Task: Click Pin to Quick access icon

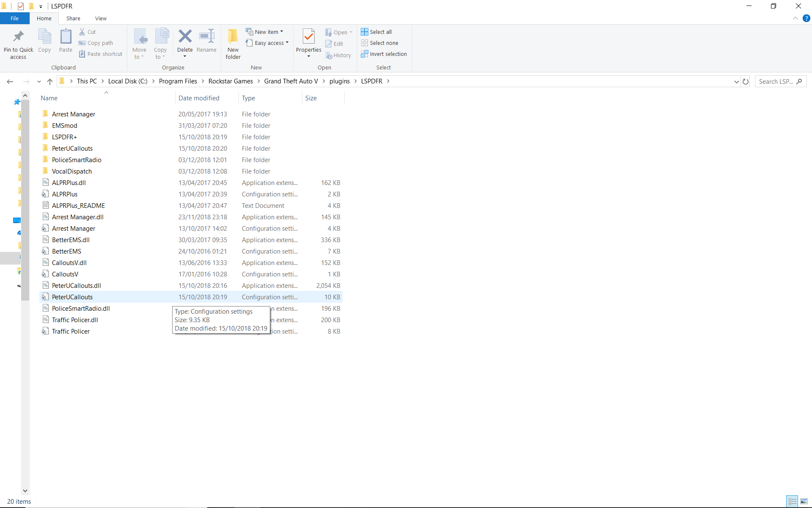Action: pyautogui.click(x=18, y=37)
